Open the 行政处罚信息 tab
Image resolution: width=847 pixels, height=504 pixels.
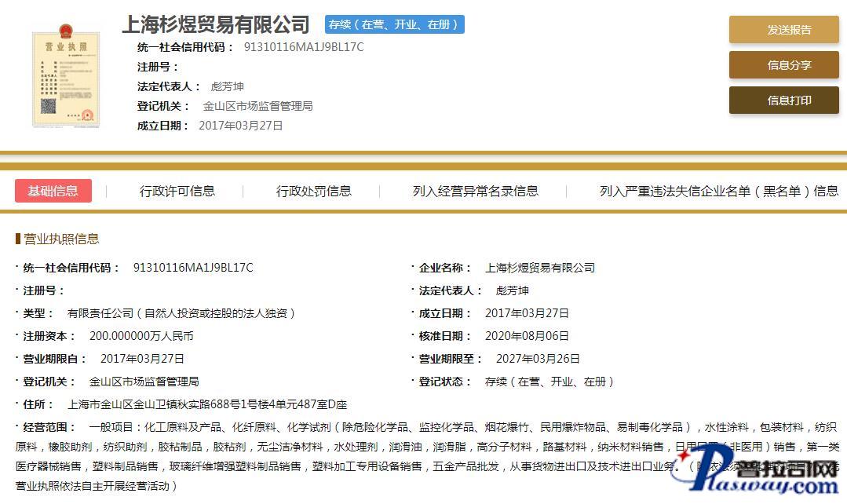[x=313, y=191]
